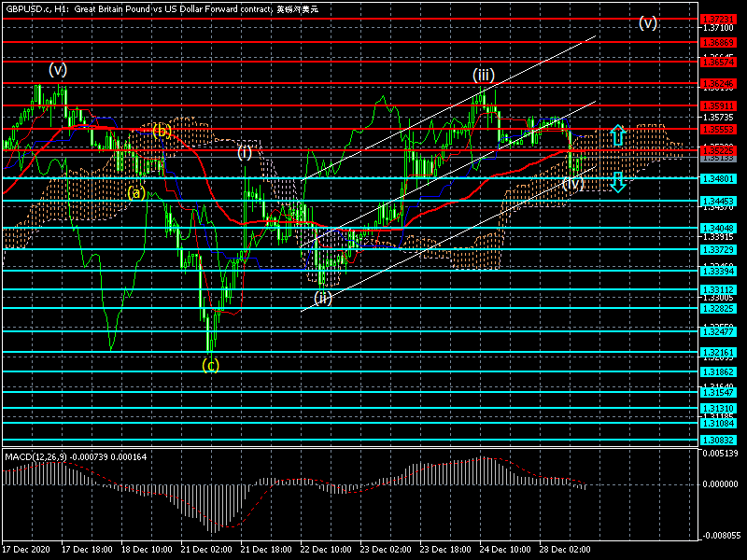Select the yellow (b) wave label

[162, 130]
